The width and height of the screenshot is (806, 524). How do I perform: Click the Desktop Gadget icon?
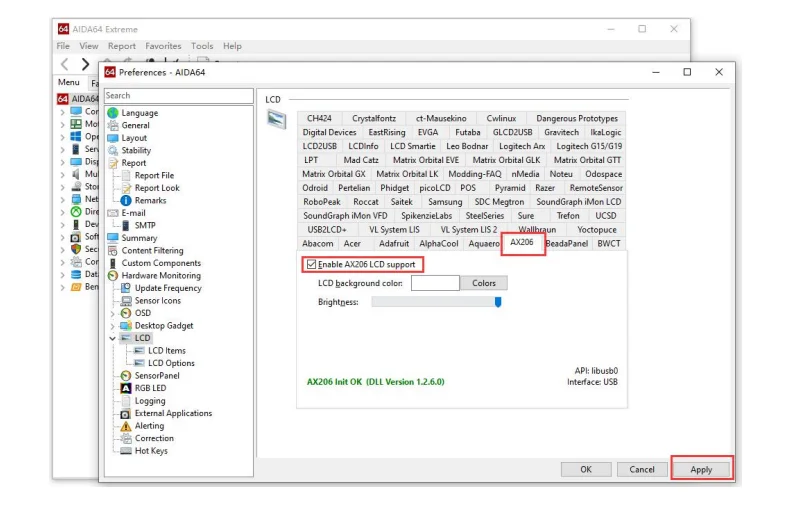pyautogui.click(x=126, y=326)
